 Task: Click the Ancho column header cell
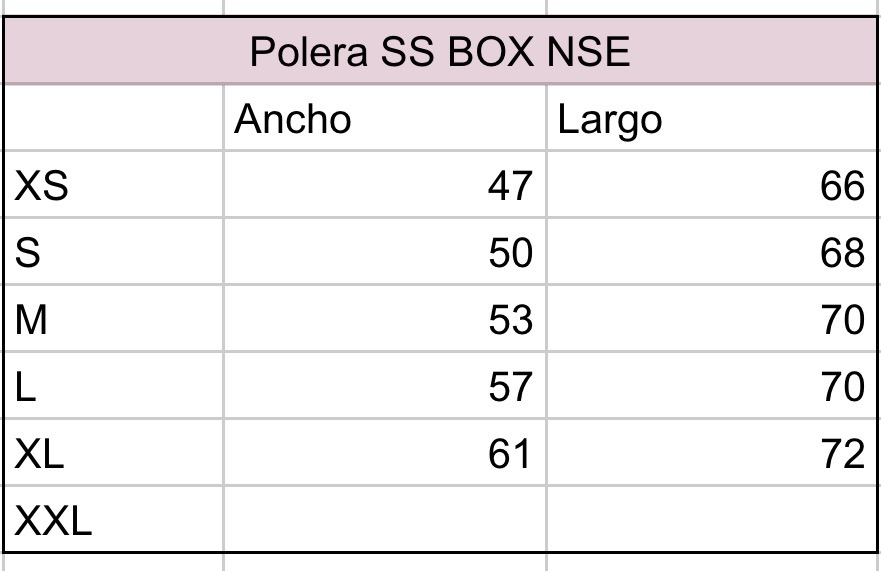click(385, 119)
